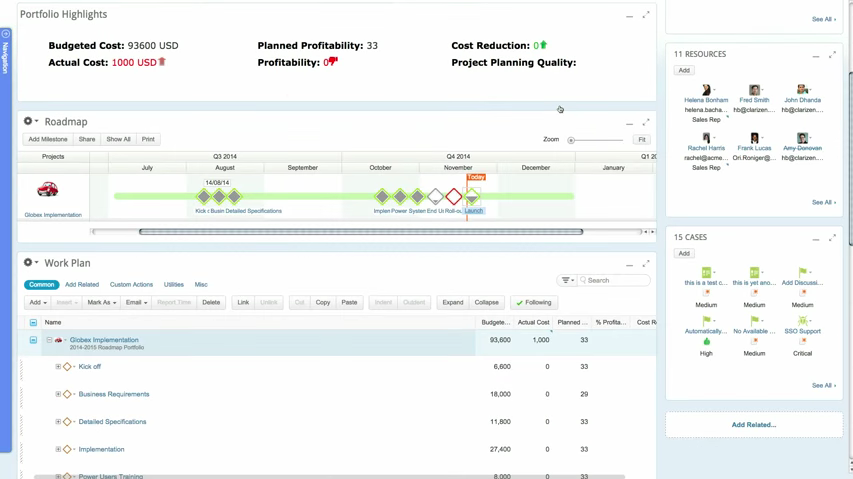Switch to the Utilities tab

tap(174, 285)
